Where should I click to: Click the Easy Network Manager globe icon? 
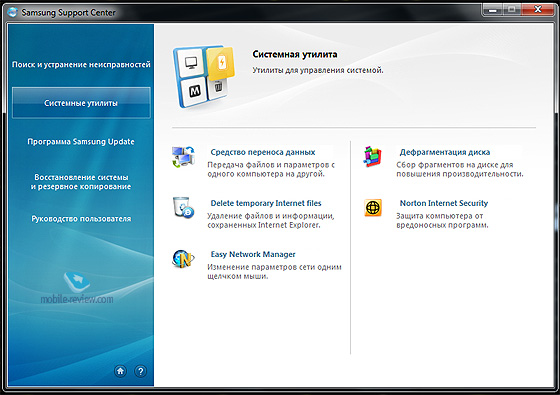[x=183, y=259]
